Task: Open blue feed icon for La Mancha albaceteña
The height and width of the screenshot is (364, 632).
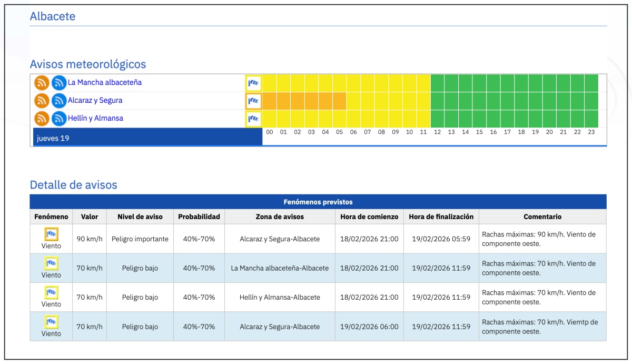Action: pyautogui.click(x=59, y=83)
